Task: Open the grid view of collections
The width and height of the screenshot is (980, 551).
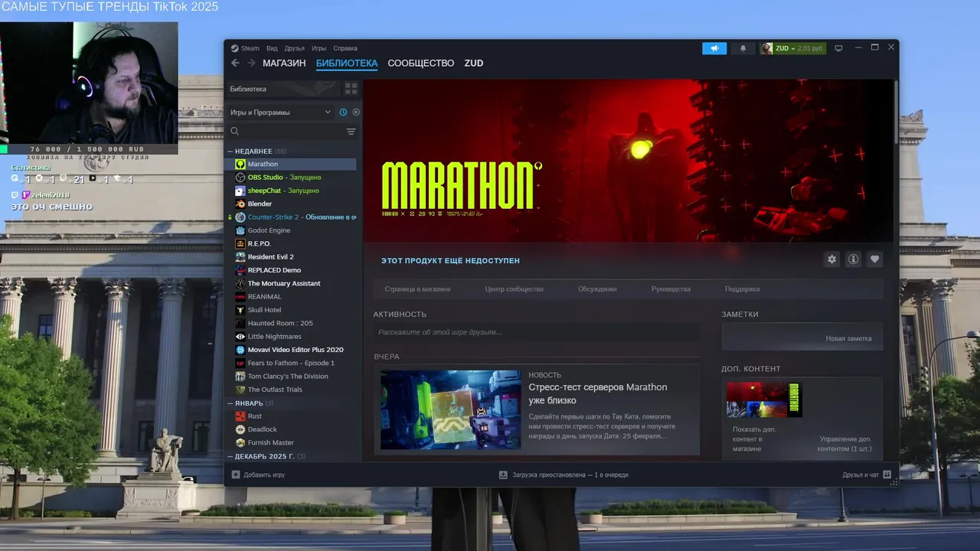Action: (x=351, y=89)
